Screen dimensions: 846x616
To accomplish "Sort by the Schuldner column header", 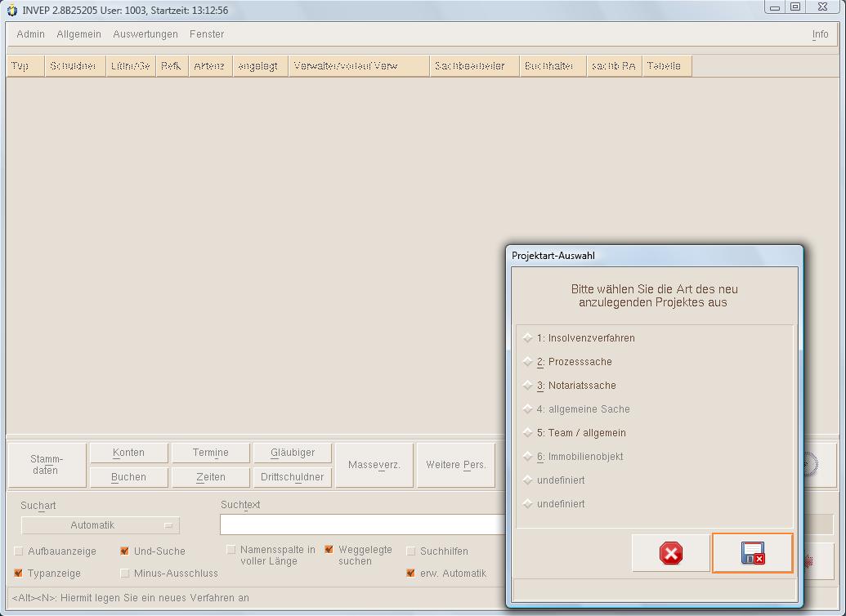I will click(75, 66).
